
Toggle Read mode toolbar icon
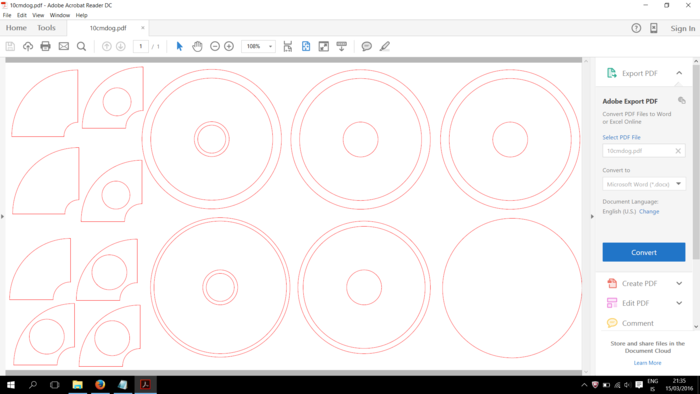[342, 46]
